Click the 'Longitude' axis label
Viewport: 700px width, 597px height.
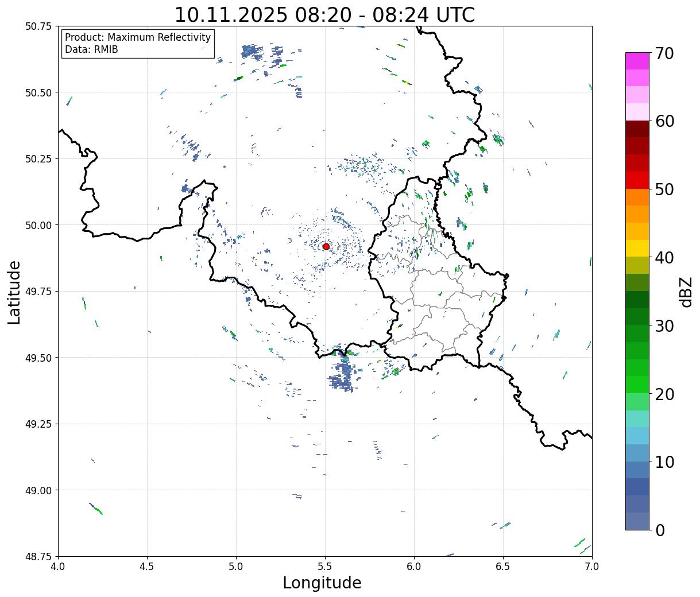[322, 583]
